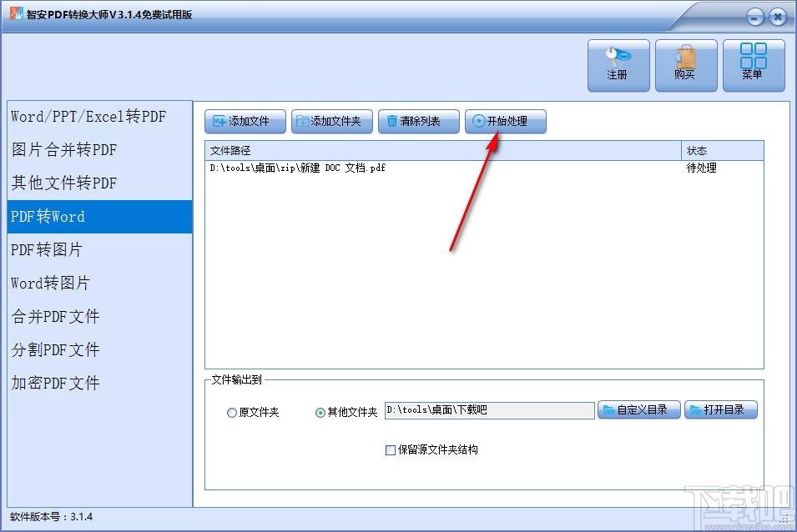Screen dimensions: 797x532
Task: Click the 软件版本号：3.1.4 status text
Action: [52, 517]
